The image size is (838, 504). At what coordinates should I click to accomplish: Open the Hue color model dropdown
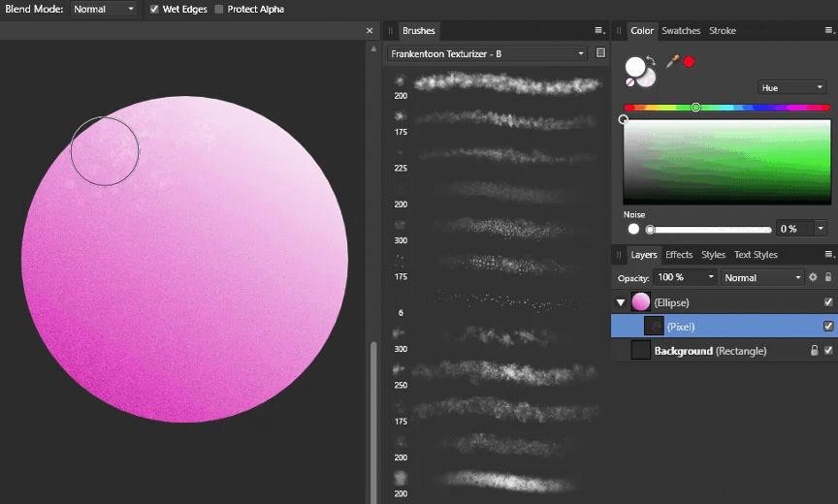click(x=792, y=87)
